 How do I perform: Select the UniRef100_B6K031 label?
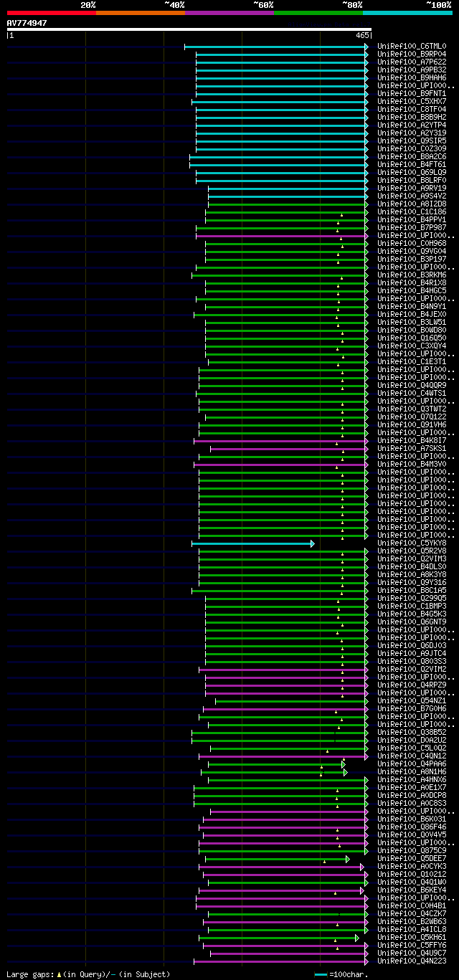[412, 819]
